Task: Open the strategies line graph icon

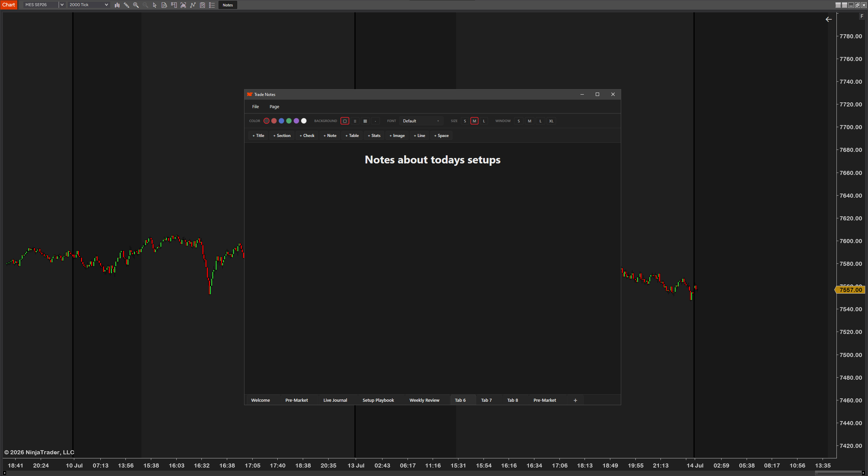Action: 193,5
